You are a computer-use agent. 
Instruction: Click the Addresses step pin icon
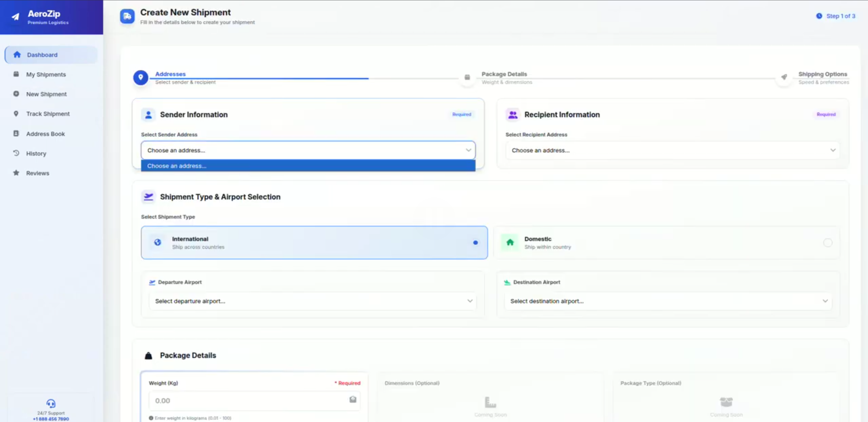pos(141,78)
